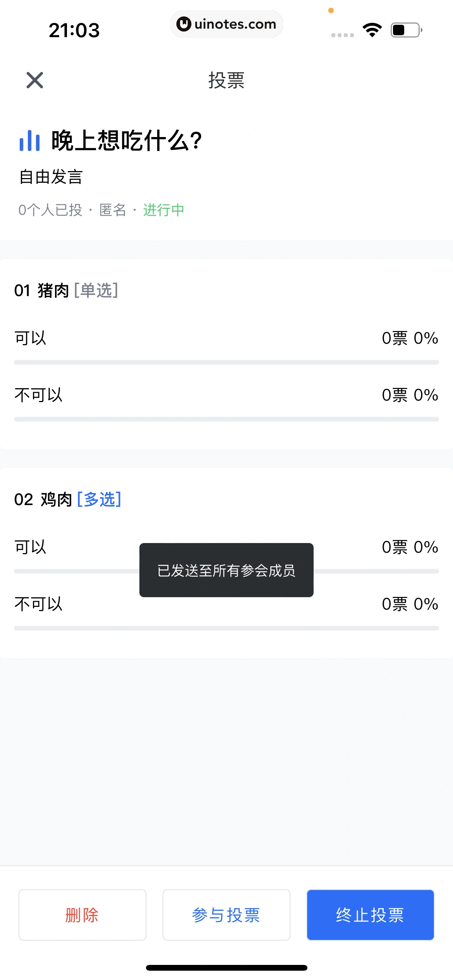Select 不可以 option under 猪肉 question
This screenshot has width=453, height=980.
pos(39,395)
